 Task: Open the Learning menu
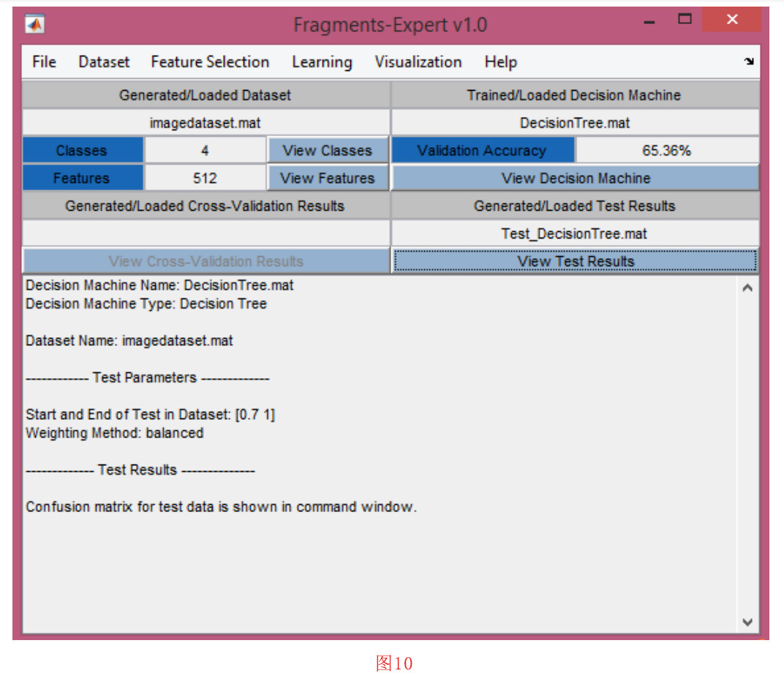click(x=322, y=62)
